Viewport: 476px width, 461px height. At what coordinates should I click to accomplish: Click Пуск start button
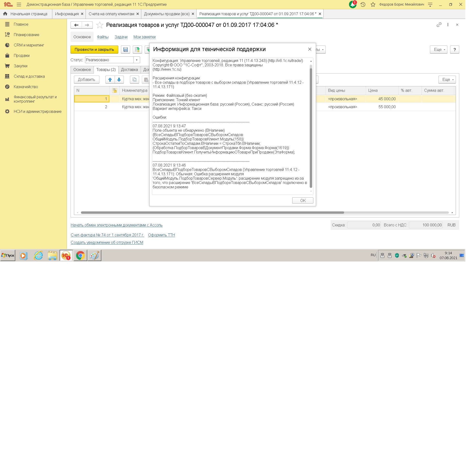click(8, 255)
